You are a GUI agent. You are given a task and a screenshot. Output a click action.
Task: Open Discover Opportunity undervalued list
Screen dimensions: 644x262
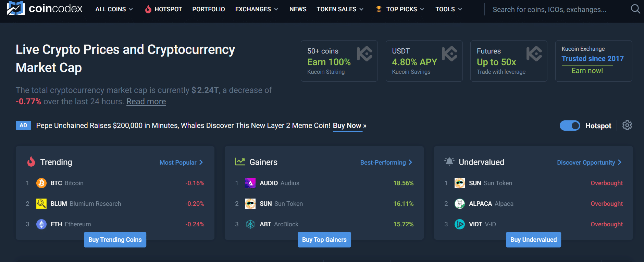[x=589, y=163]
